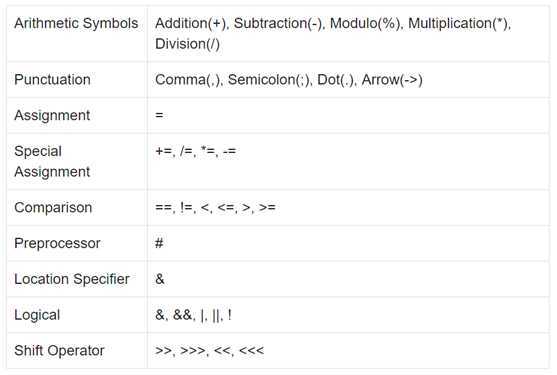Click the equals sign in the Assignment row
Screen dimensions: 557x375
coord(159,115)
